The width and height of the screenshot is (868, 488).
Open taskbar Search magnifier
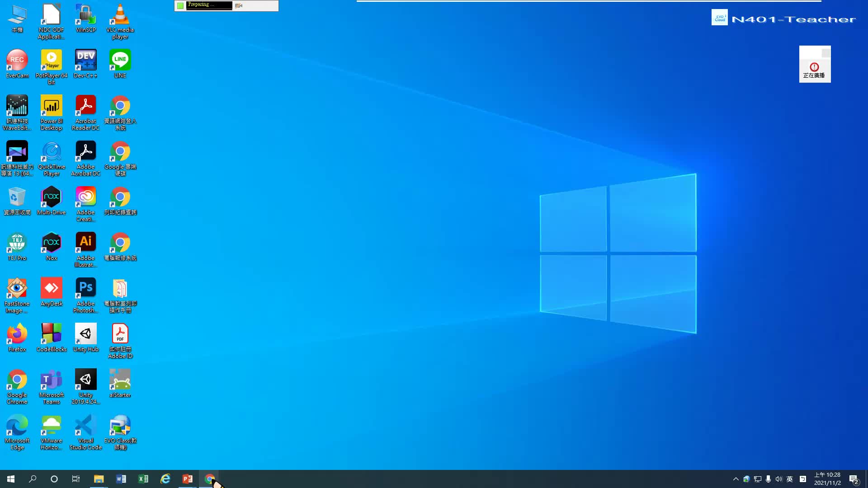point(33,479)
